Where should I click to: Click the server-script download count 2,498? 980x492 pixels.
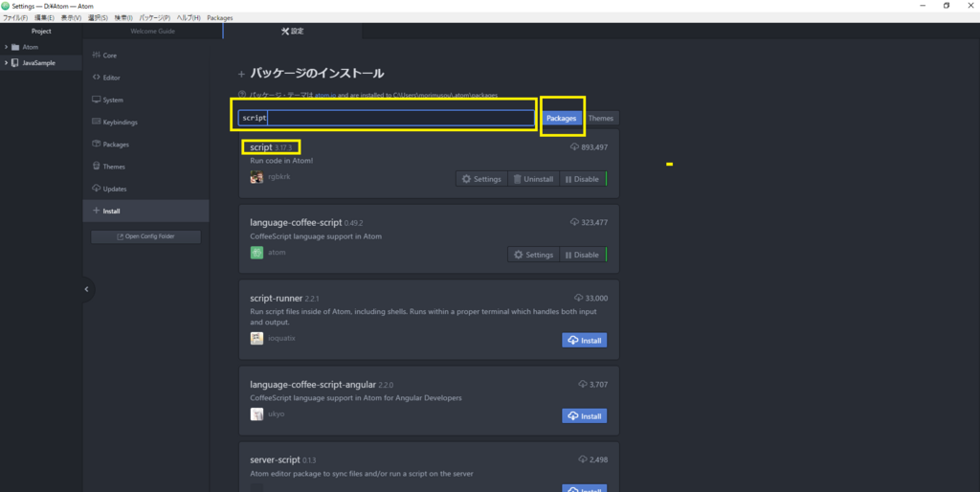coord(598,460)
